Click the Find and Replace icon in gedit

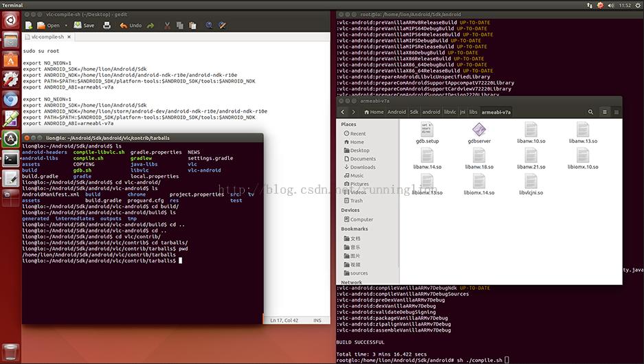point(222,25)
